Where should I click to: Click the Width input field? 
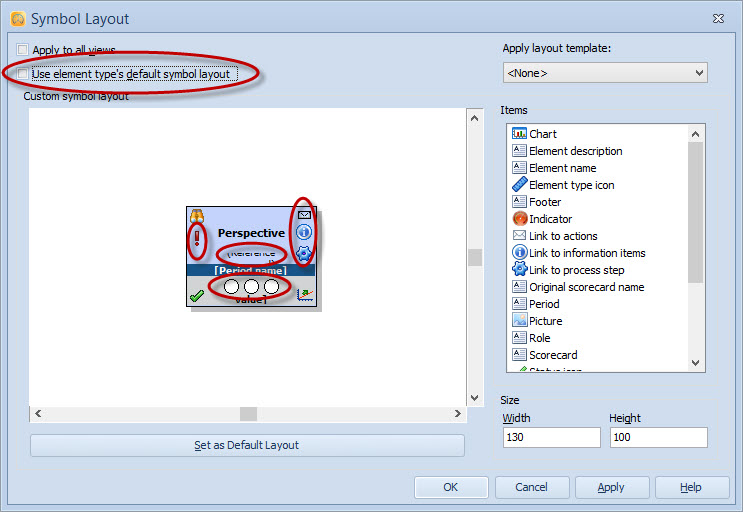click(551, 438)
